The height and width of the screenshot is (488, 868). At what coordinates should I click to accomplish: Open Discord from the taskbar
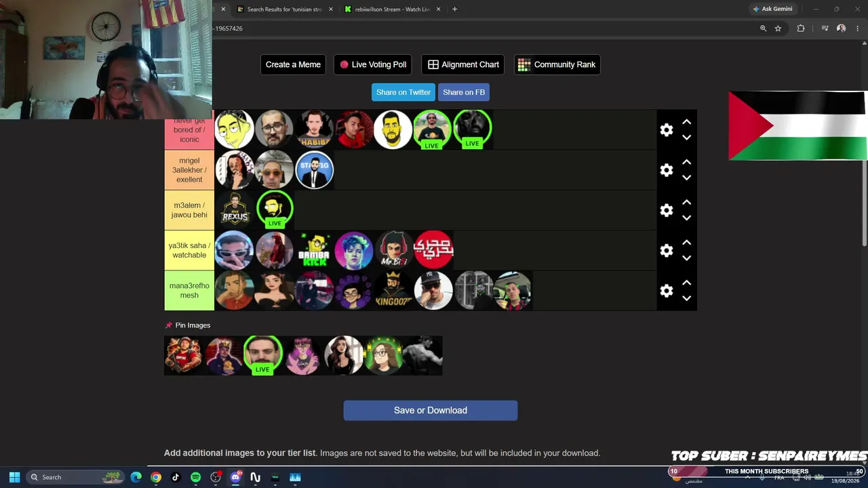point(235,477)
